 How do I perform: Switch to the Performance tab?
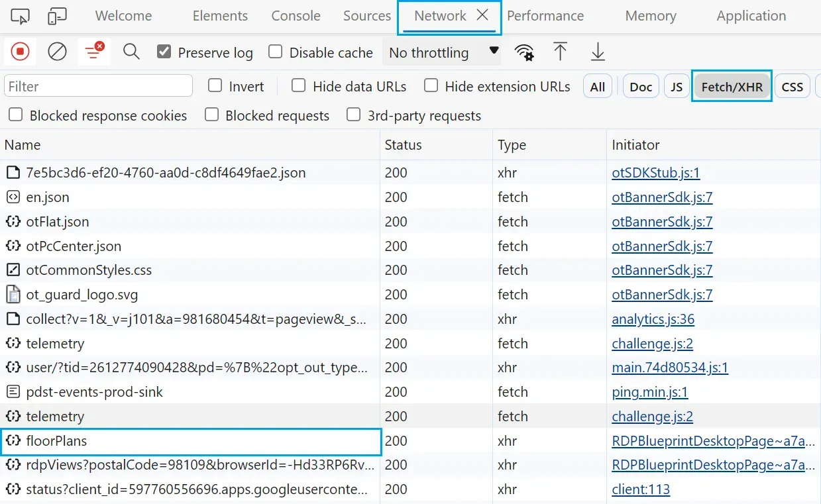[x=545, y=15]
